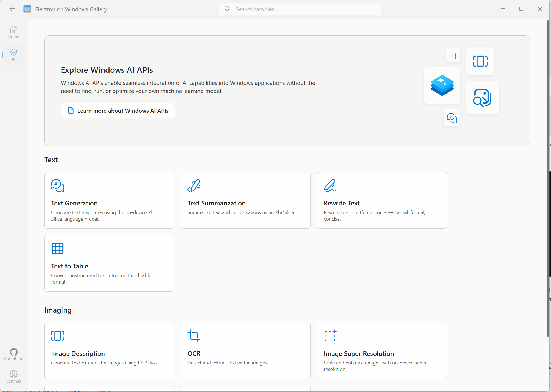Open the Image Description card
This screenshot has width=551, height=392.
109,351
